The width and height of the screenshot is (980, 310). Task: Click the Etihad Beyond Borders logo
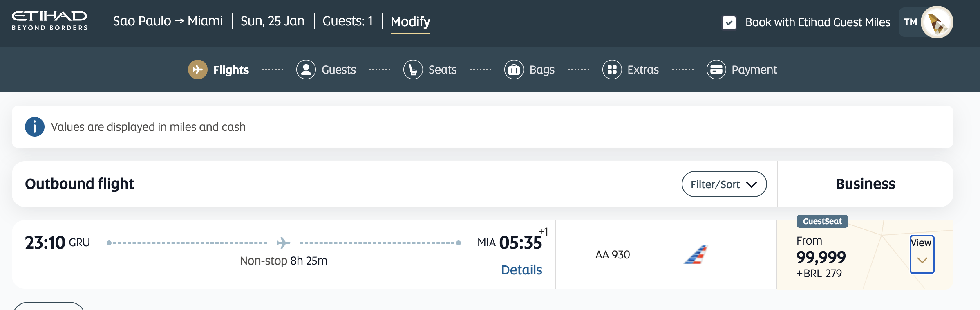[49, 21]
